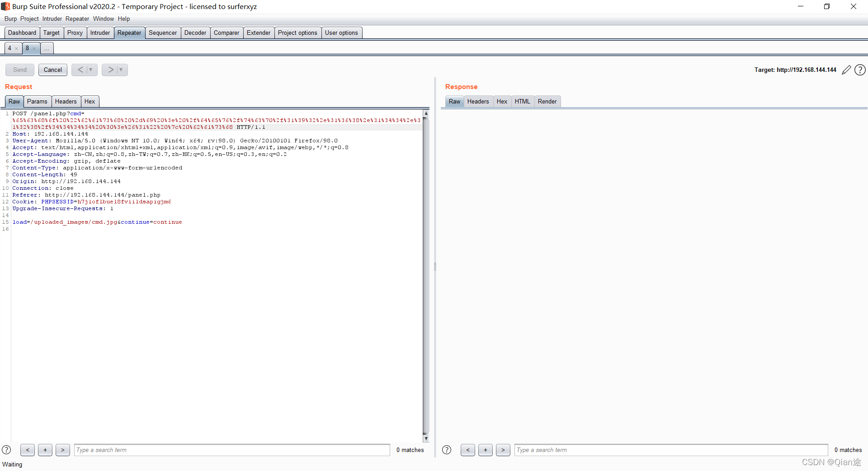Open the Window menu
This screenshot has height=471, width=868.
(104, 19)
